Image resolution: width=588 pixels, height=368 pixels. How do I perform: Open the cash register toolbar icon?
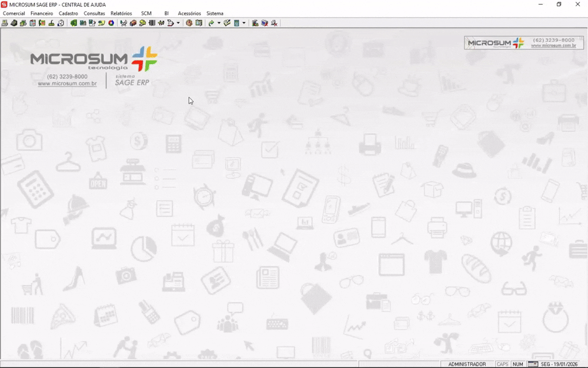pos(14,23)
